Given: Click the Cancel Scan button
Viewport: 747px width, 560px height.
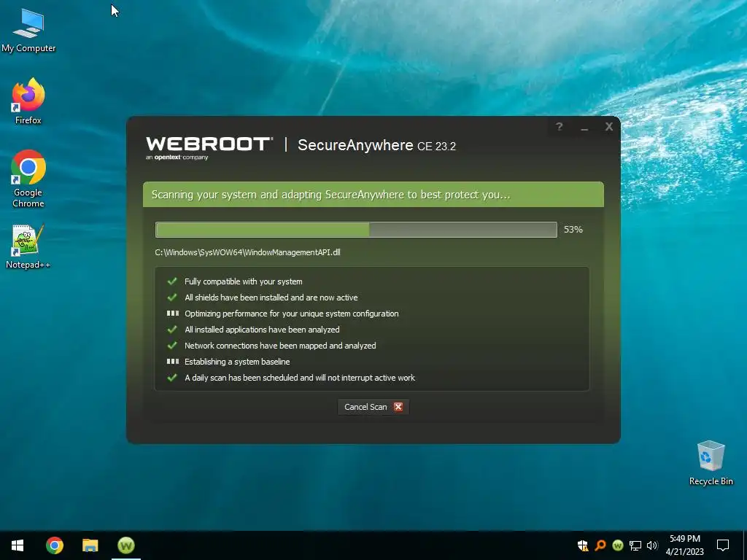Looking at the screenshot, I should click(x=373, y=407).
